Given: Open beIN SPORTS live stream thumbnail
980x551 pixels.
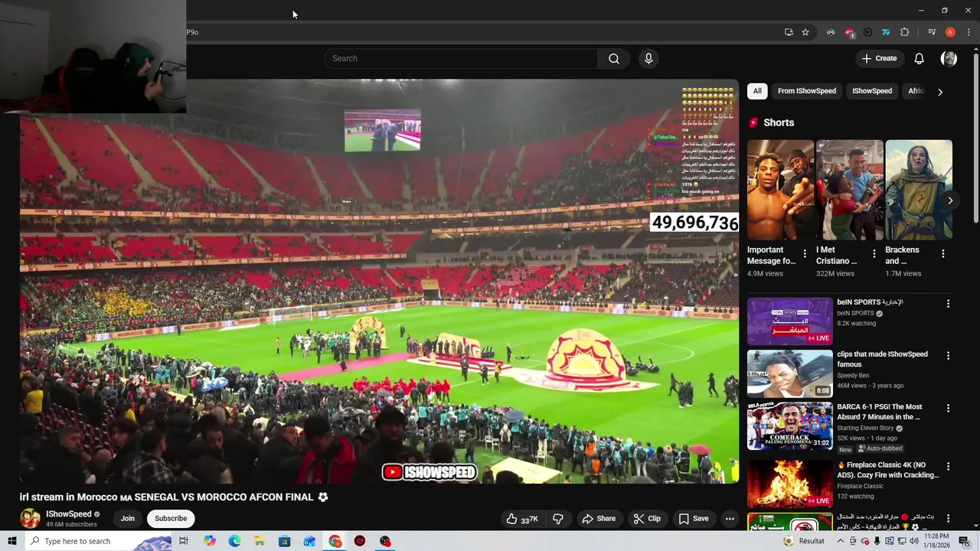Looking at the screenshot, I should coord(789,321).
